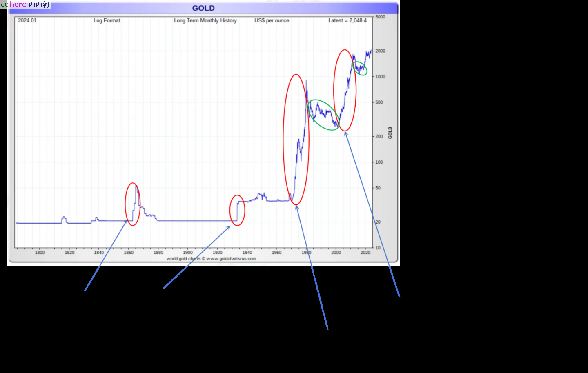Click the www.goldchartsrus.com credit text

[x=231, y=259]
